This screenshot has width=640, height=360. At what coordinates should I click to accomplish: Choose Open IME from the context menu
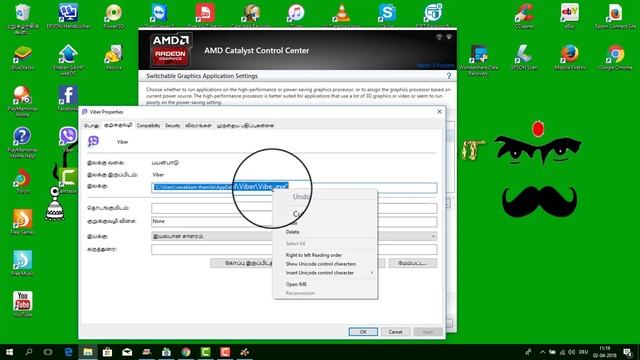coord(296,284)
